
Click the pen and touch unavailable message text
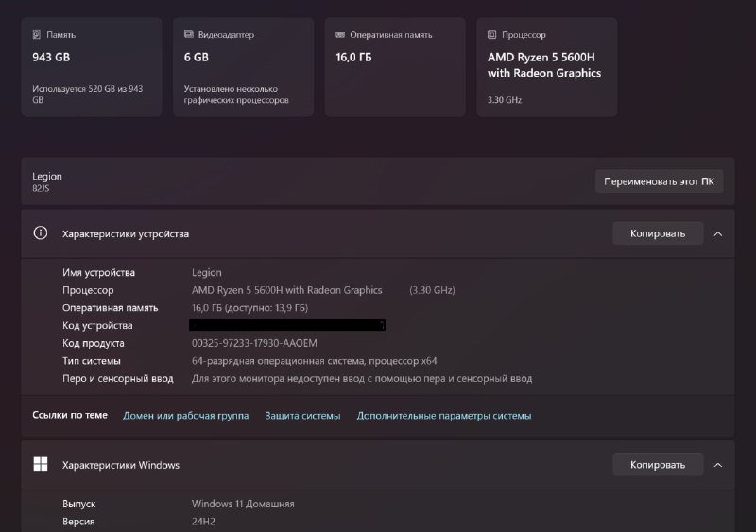tap(362, 379)
